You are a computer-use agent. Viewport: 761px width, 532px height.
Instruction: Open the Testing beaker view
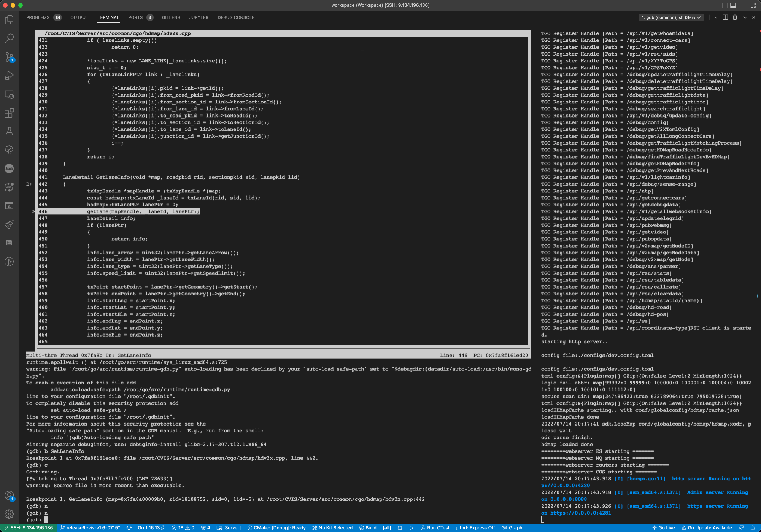tap(9, 131)
